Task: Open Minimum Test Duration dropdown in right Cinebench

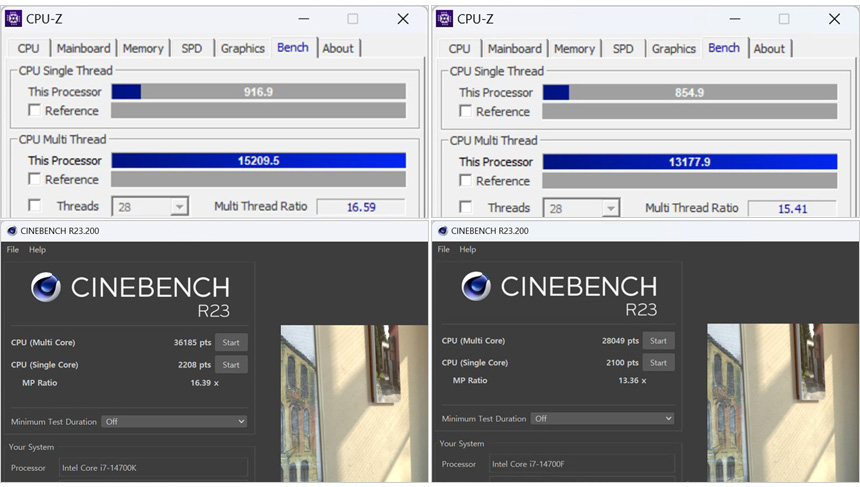Action: (602, 419)
